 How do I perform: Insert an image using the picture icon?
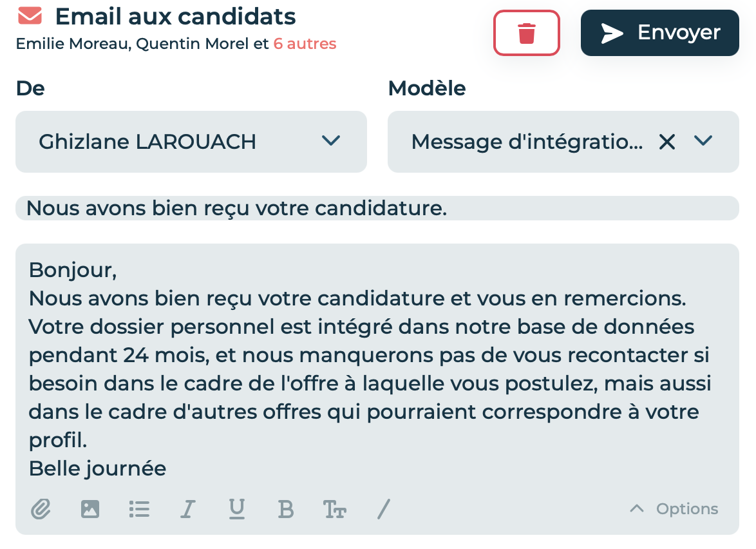90,509
